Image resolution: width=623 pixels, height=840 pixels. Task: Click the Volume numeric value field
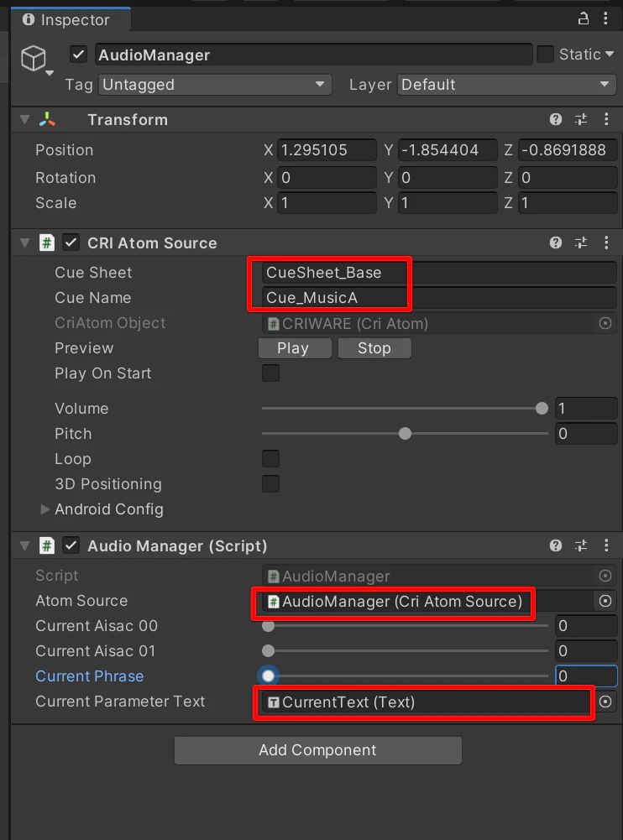coord(586,408)
